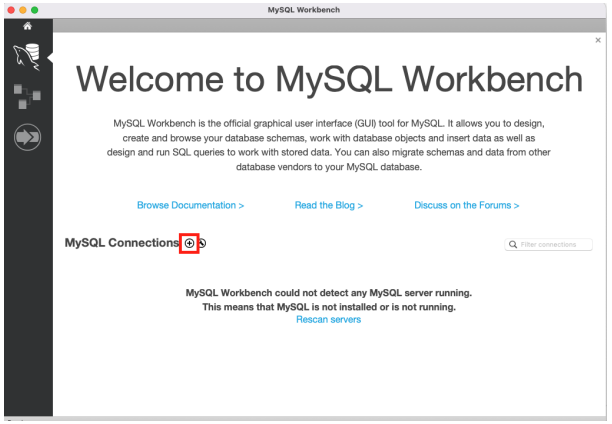Click Rescan servers link

[329, 319]
